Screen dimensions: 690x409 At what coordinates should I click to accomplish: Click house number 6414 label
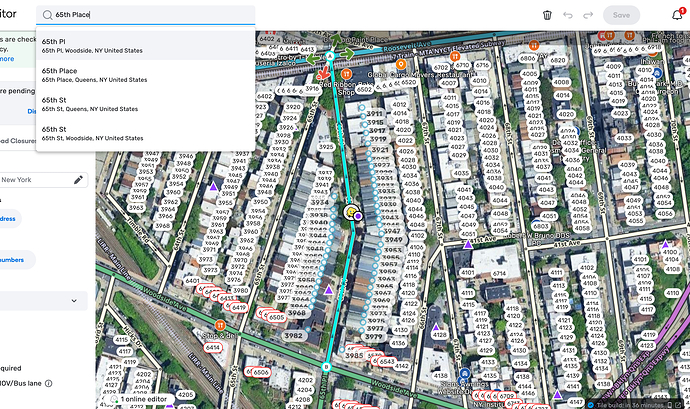click(213, 347)
